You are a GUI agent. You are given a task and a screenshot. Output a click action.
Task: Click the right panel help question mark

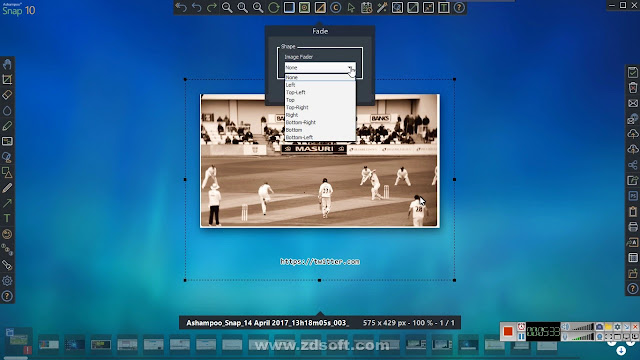tap(633, 289)
